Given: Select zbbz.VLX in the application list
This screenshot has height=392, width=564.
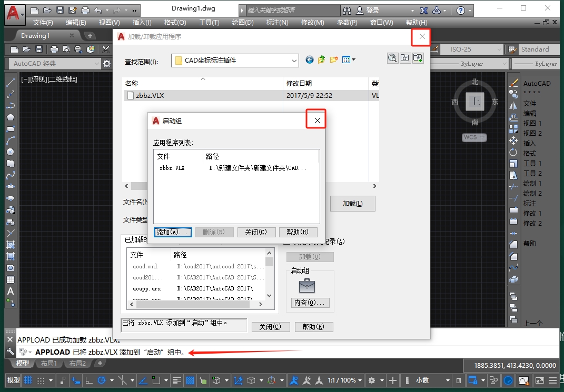Looking at the screenshot, I should click(x=172, y=168).
